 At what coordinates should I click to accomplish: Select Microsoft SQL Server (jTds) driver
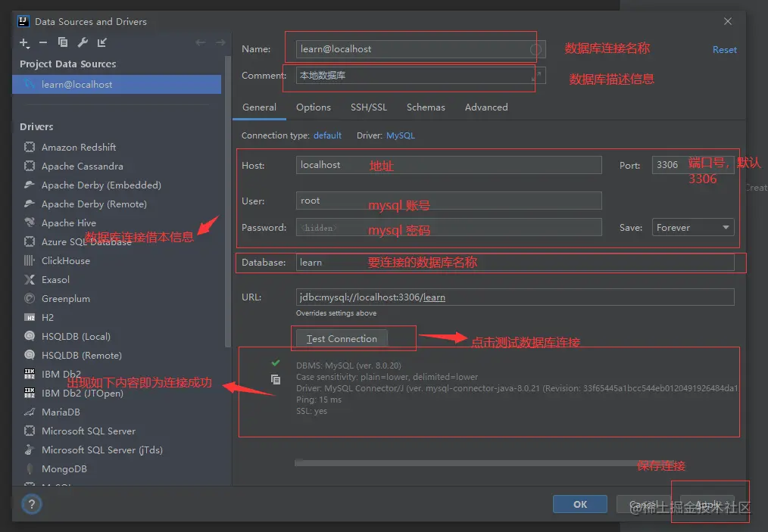point(101,450)
